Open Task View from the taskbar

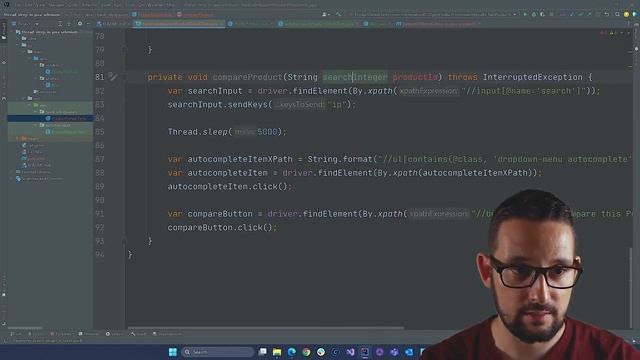click(262, 352)
